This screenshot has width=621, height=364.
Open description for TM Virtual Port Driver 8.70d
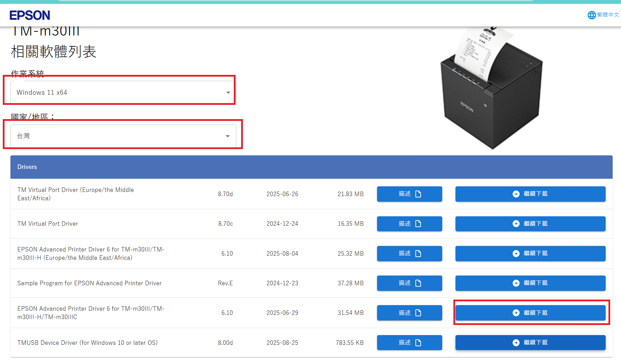[409, 194]
